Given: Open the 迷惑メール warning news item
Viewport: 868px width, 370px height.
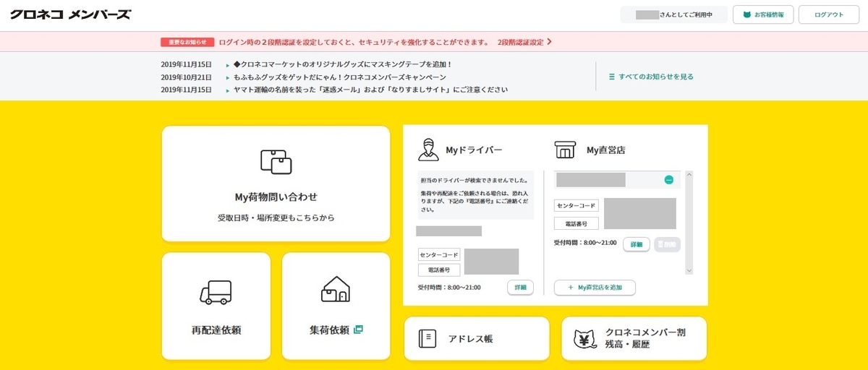Looking at the screenshot, I should coord(370,90).
